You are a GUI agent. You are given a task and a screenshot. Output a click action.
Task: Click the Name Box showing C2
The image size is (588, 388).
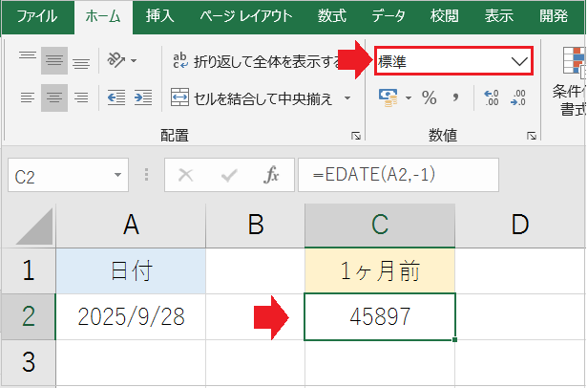pos(60,176)
